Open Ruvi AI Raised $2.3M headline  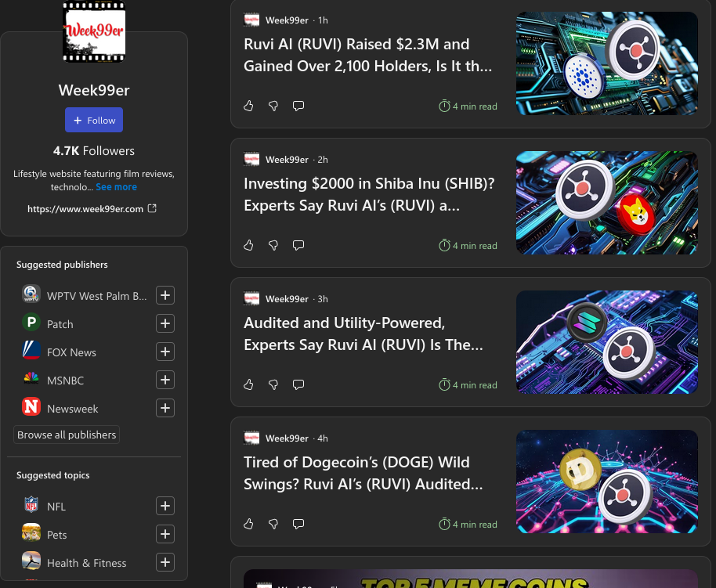(x=368, y=56)
